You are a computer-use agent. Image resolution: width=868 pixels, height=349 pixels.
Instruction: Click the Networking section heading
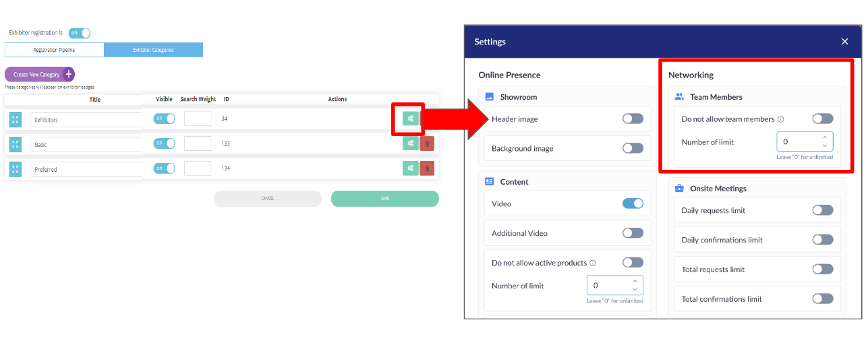click(691, 75)
